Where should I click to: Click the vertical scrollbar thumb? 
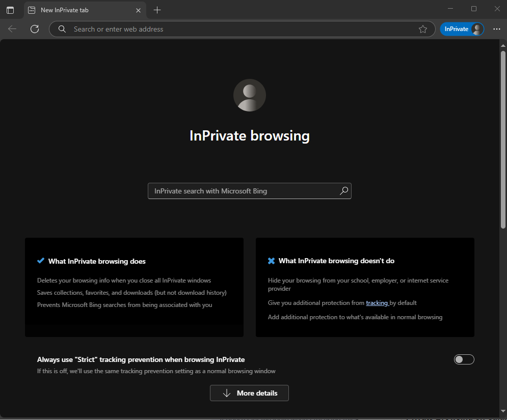coord(503,137)
